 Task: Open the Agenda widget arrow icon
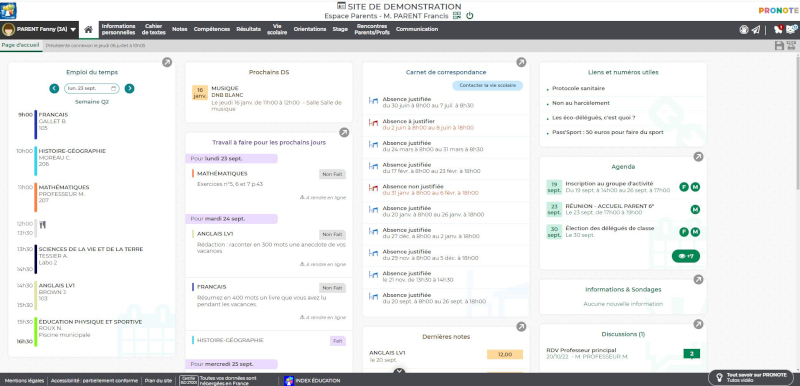tap(698, 157)
